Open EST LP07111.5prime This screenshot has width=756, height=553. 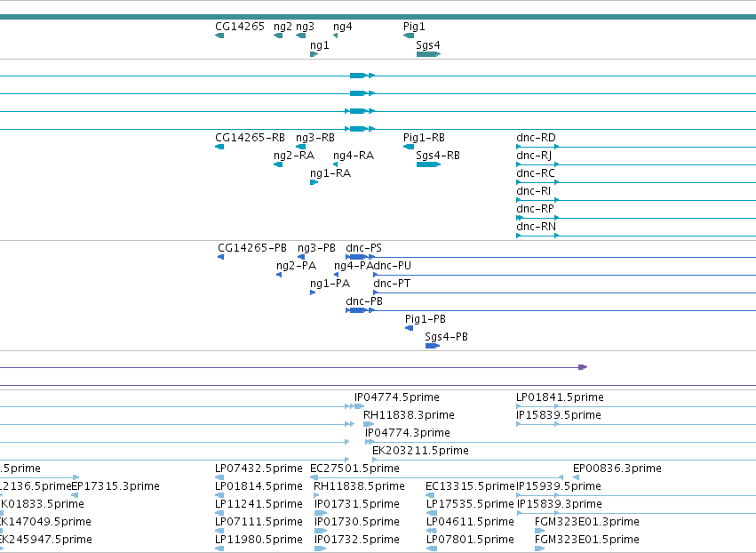(259, 523)
